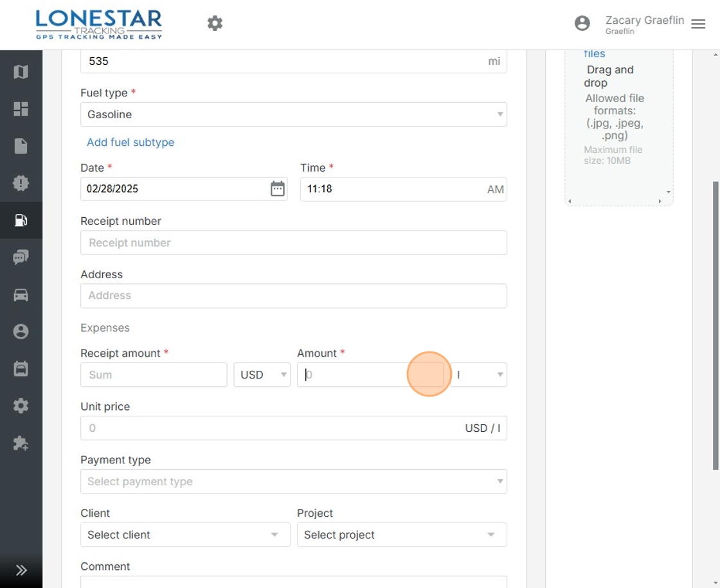Open the hamburger menu at top right
720x588 pixels.
(x=698, y=24)
